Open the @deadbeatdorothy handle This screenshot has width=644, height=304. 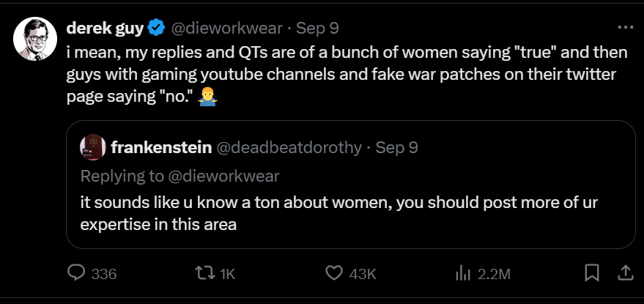pyautogui.click(x=288, y=147)
